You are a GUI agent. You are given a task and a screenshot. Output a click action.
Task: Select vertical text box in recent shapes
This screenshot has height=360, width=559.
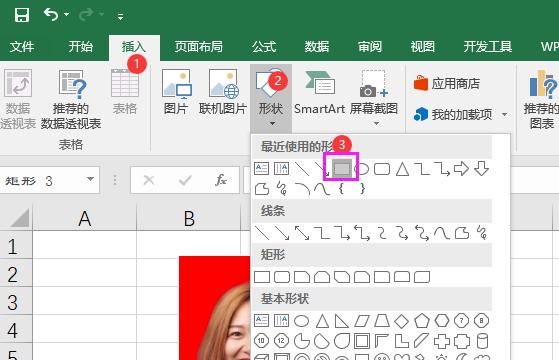point(281,169)
